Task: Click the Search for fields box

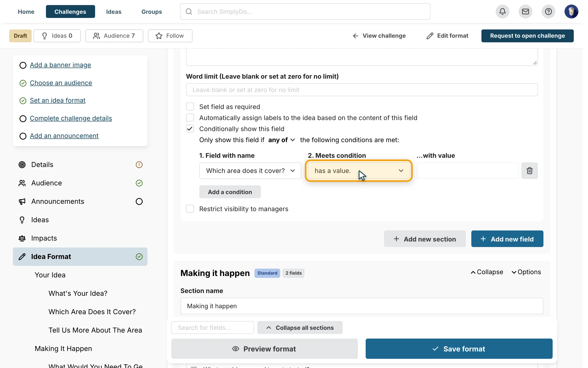Action: coord(213,328)
